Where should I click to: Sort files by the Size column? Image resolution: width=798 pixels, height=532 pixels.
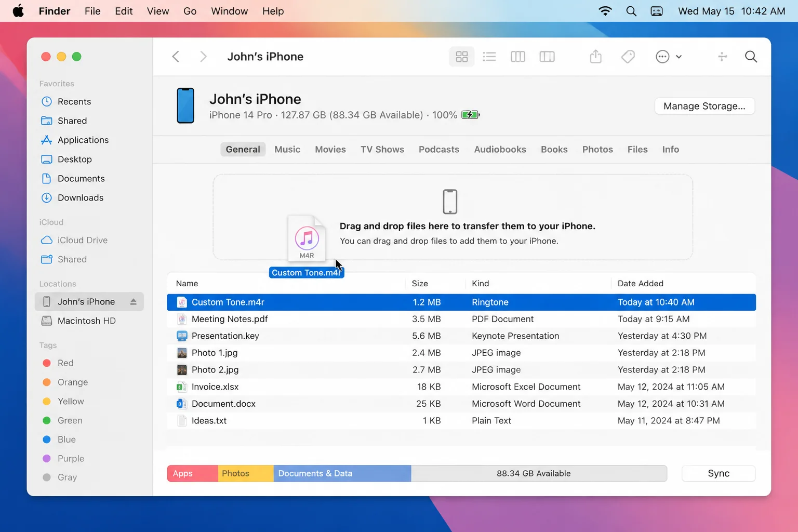coord(420,284)
